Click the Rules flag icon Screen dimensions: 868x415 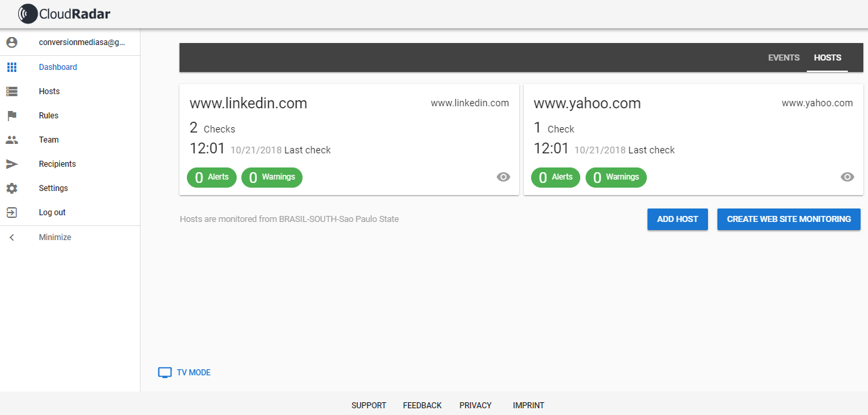11,116
